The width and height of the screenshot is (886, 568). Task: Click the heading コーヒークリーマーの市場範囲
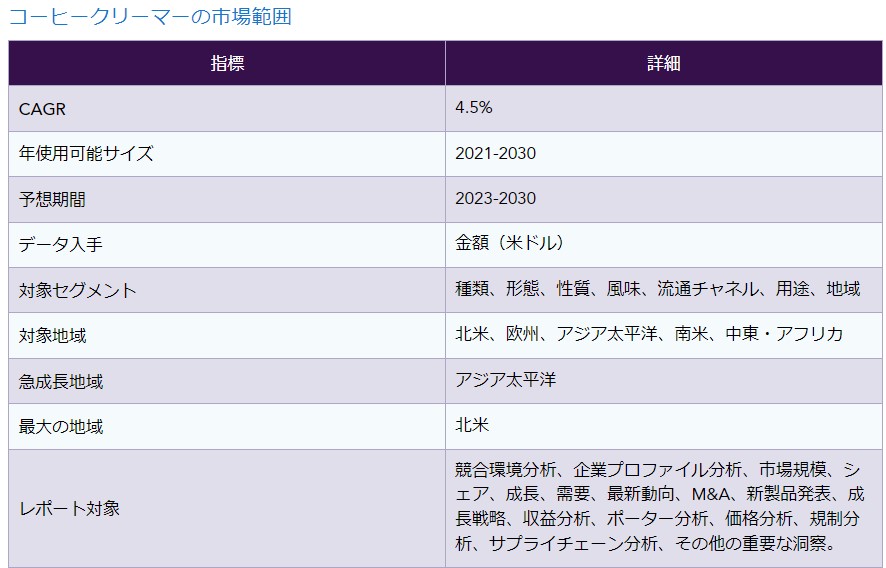[x=150, y=16]
